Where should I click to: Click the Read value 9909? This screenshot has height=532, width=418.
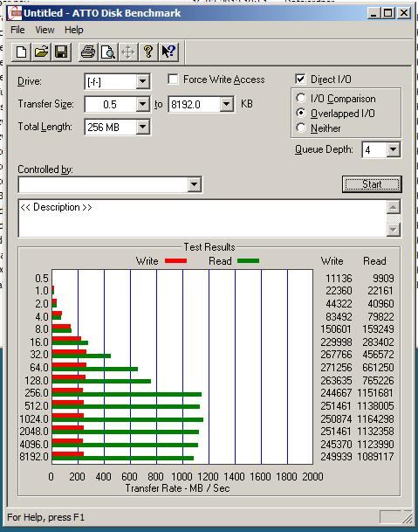383,279
